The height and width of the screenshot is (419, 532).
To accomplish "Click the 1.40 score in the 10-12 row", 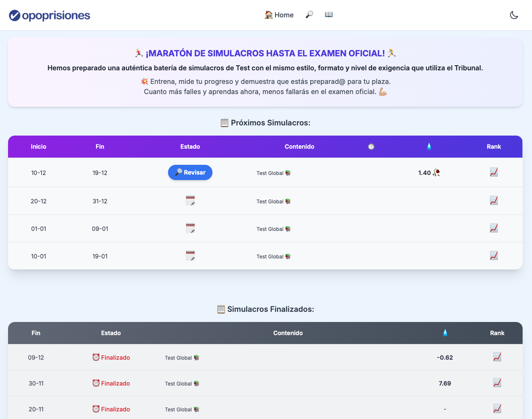I will click(424, 173).
